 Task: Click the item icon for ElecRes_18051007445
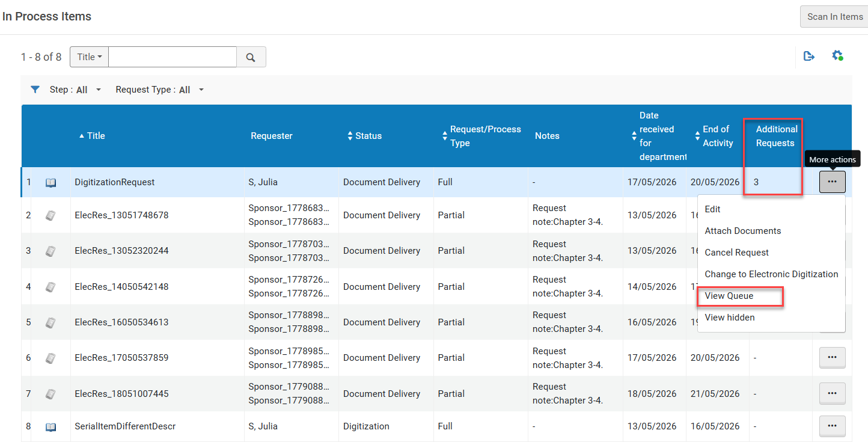[51, 394]
